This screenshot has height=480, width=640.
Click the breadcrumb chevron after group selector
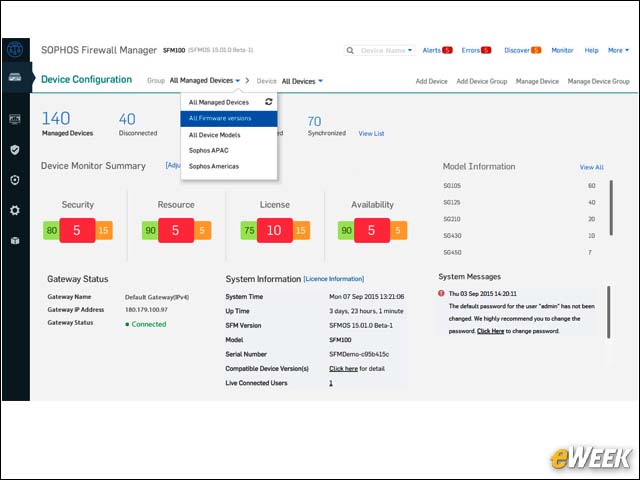(247, 81)
